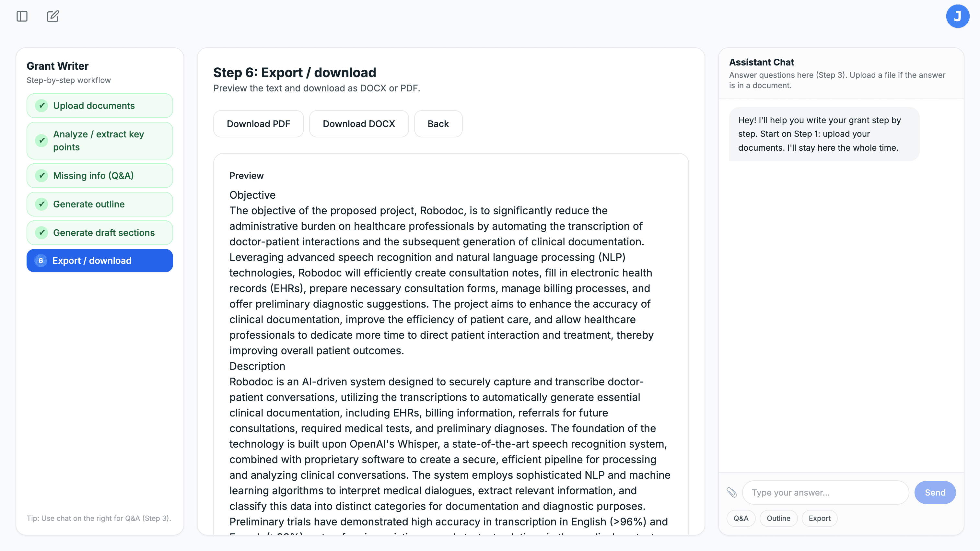Viewport: 980px width, 551px height.
Task: Click the step 6 number badge
Action: (41, 261)
